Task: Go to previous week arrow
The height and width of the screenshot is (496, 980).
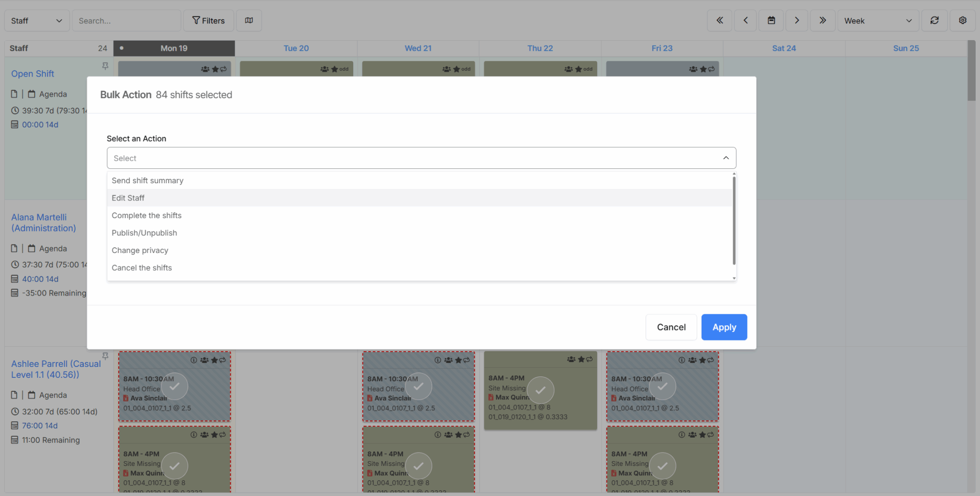Action: pos(746,21)
